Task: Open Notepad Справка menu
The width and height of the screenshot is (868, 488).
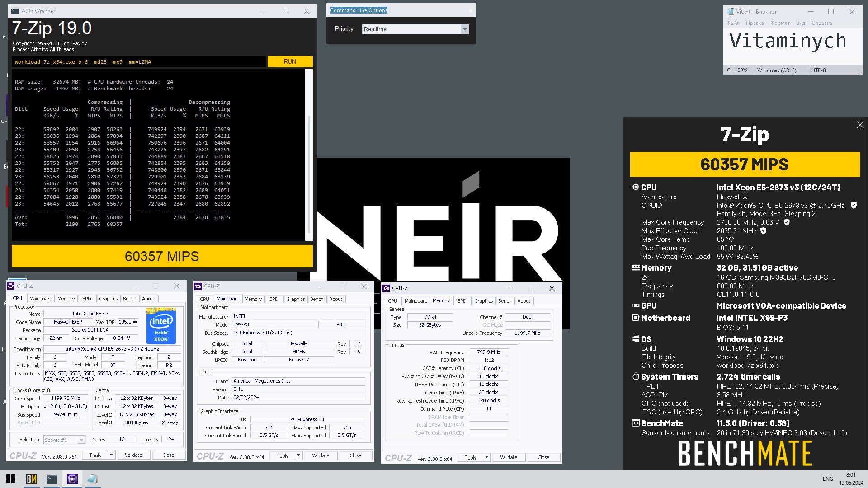Action: click(x=822, y=23)
